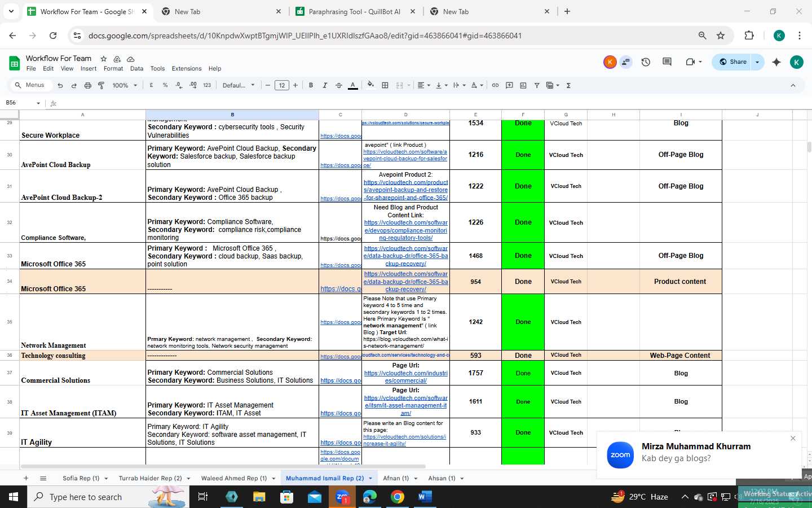Select the Paint format tool
Viewport: 812px width, 508px height.
pyautogui.click(x=101, y=85)
